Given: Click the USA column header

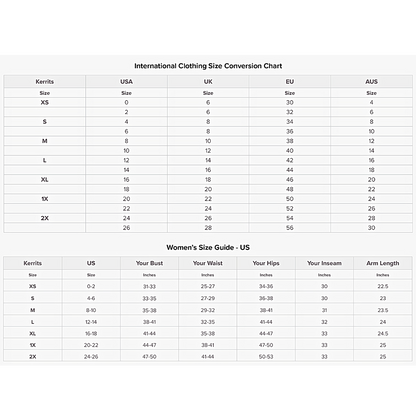Looking at the screenshot, I should [x=126, y=82].
